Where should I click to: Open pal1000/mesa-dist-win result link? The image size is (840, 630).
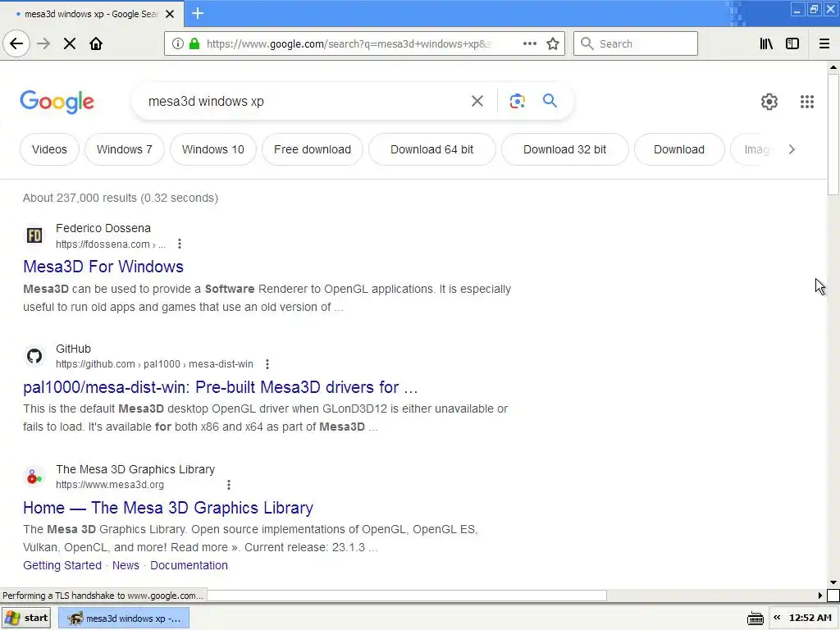[x=220, y=387]
